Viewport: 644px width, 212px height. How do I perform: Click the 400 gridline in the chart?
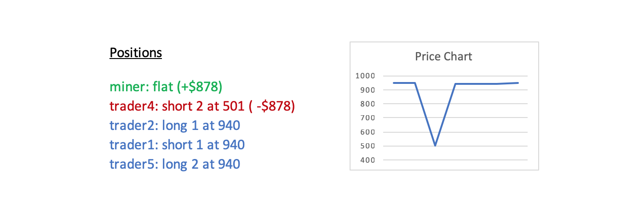[454, 160]
